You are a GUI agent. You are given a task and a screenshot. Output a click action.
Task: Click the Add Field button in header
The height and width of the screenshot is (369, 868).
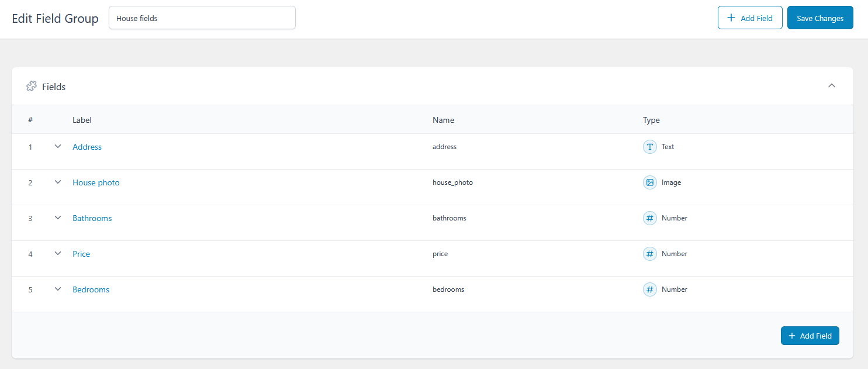tap(750, 18)
